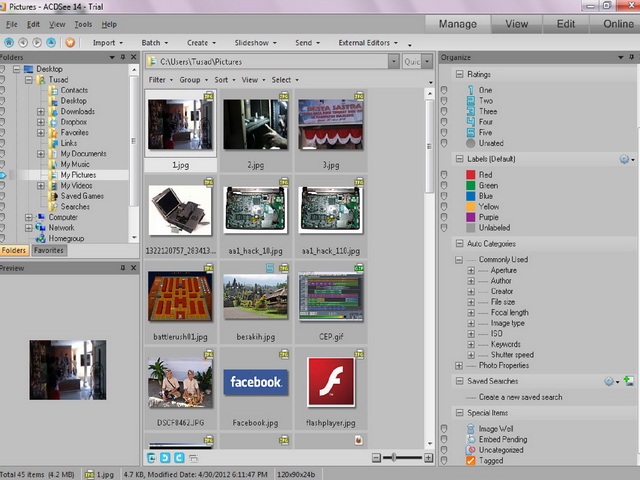Expand the Photo Properties tree node
Viewport: 640px width, 480px height.
point(459,365)
